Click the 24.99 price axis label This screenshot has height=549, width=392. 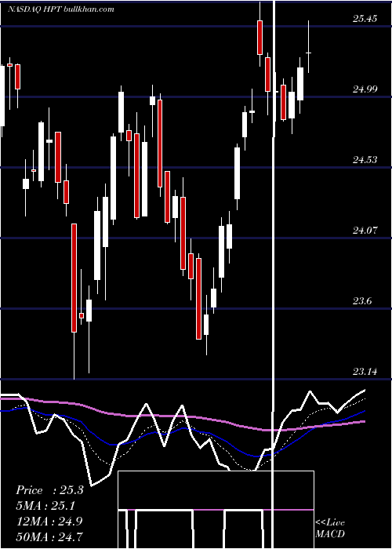pos(365,89)
